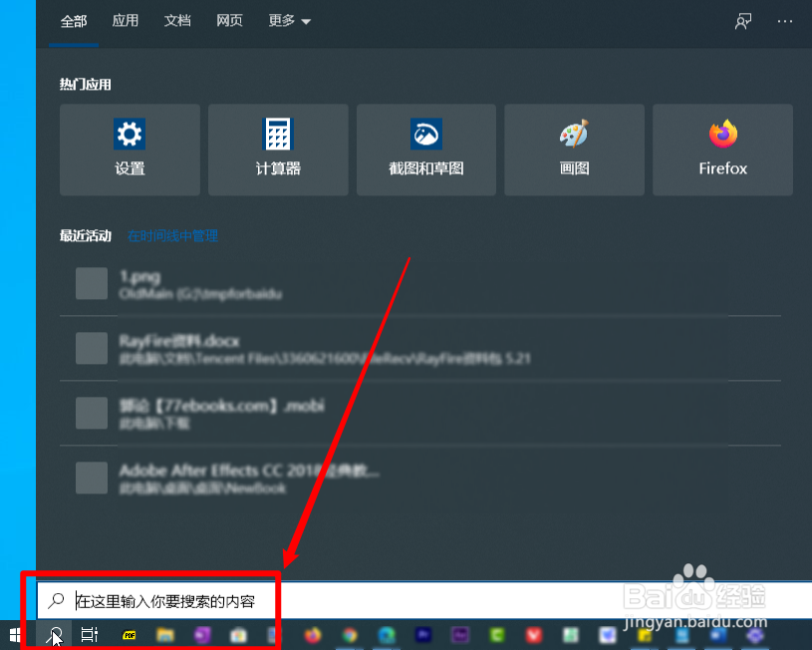
Task: Click the user sign-in icon top right
Action: click(742, 21)
